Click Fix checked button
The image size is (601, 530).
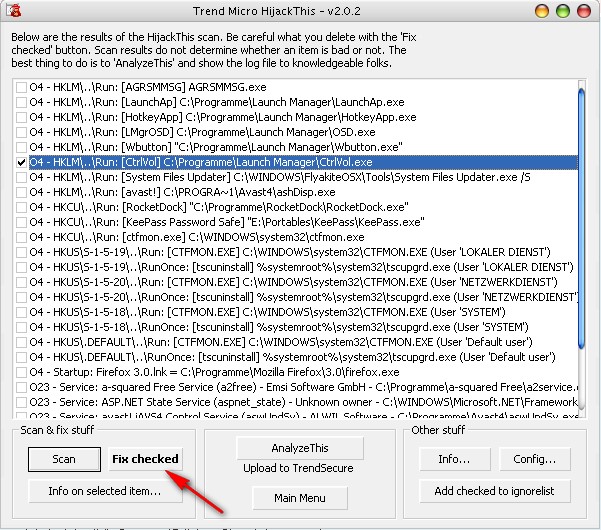coord(145,459)
